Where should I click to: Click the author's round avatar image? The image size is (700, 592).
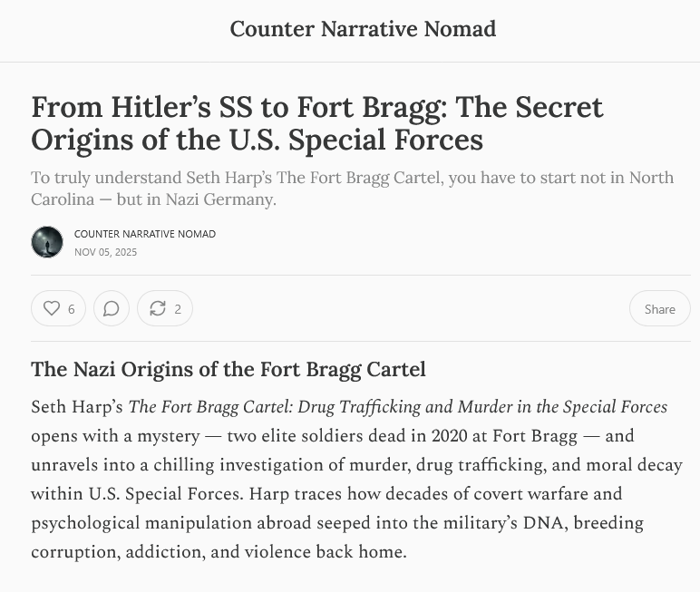(x=47, y=242)
